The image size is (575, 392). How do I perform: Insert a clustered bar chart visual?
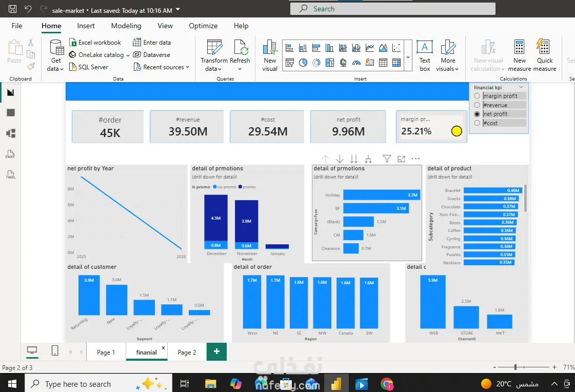[x=316, y=48]
